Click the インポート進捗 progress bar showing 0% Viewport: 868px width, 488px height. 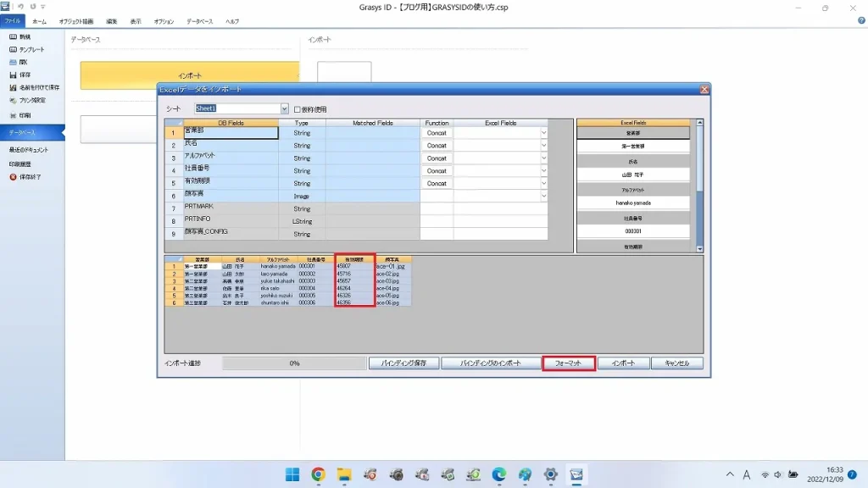[294, 363]
